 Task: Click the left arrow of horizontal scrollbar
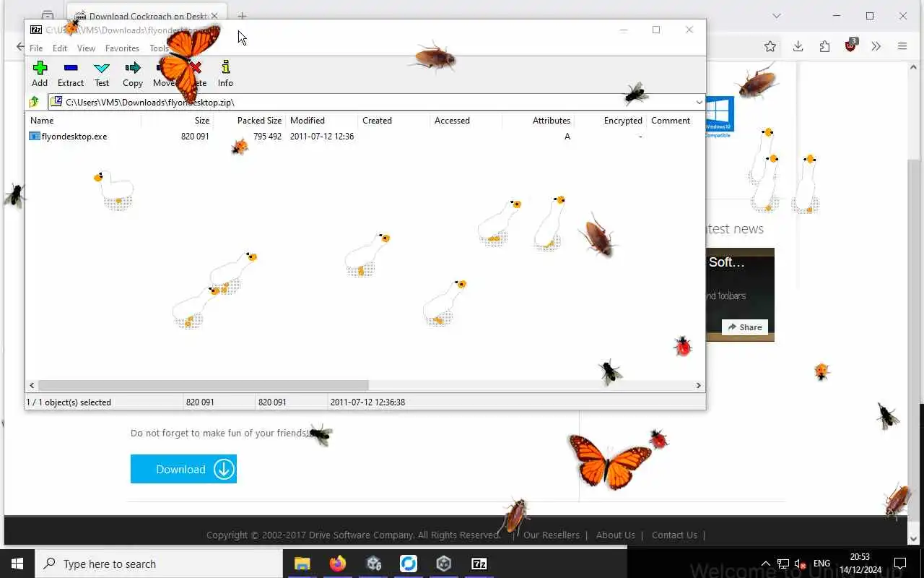coord(32,386)
